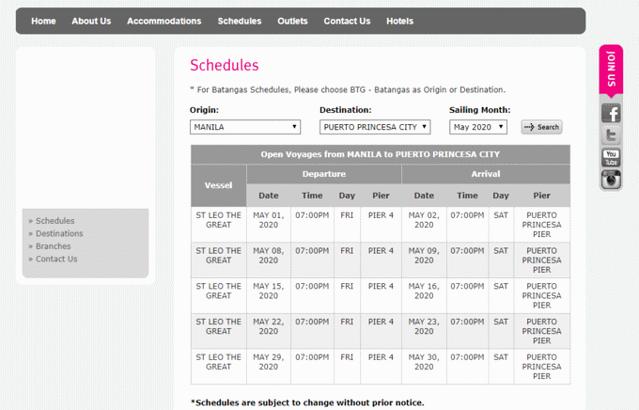Open the Branches sidebar link
The width and height of the screenshot is (639, 410).
(53, 246)
